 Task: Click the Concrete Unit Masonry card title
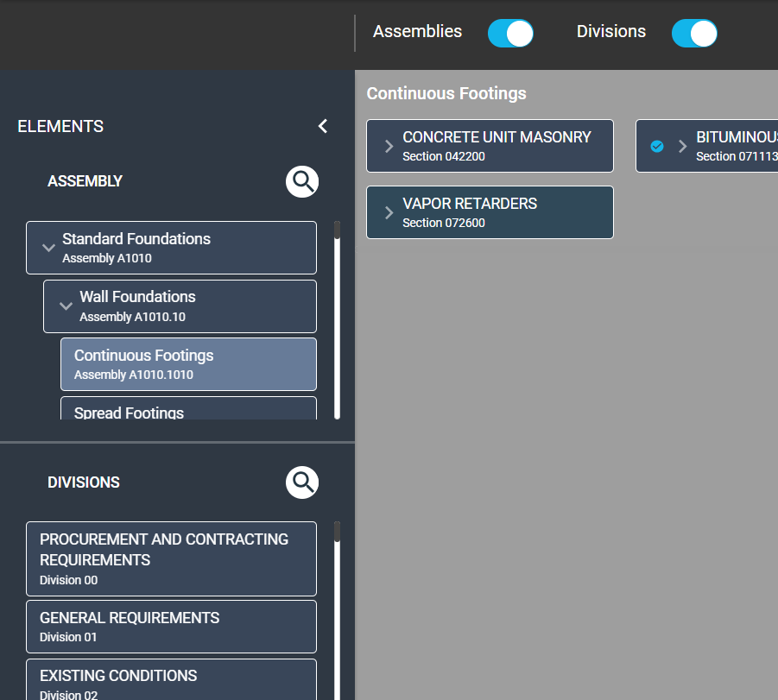[497, 137]
